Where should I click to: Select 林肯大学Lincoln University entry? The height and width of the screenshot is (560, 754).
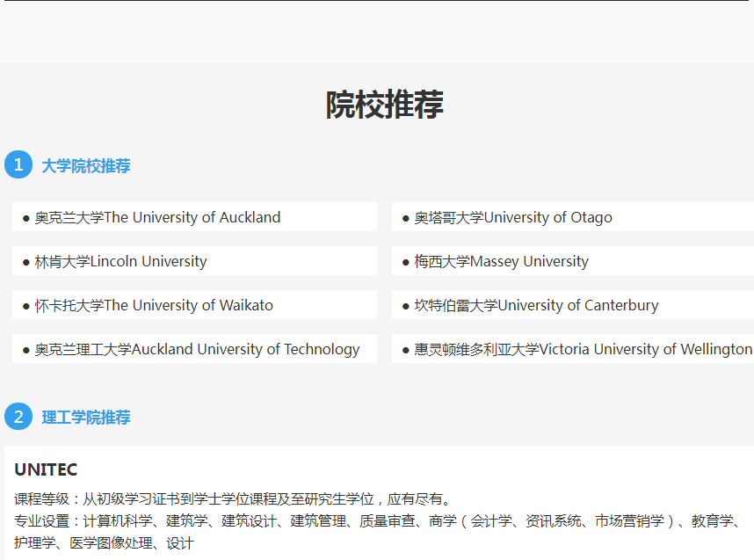195,261
